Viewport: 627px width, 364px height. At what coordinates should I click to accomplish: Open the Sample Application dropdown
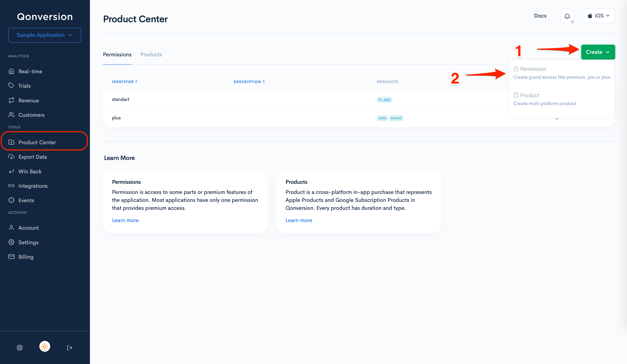(x=45, y=35)
